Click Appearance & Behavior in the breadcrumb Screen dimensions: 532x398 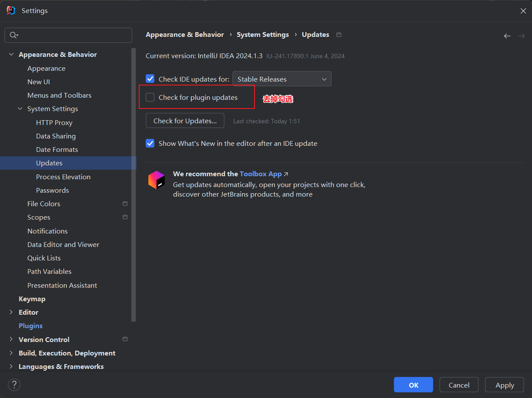tap(185, 35)
